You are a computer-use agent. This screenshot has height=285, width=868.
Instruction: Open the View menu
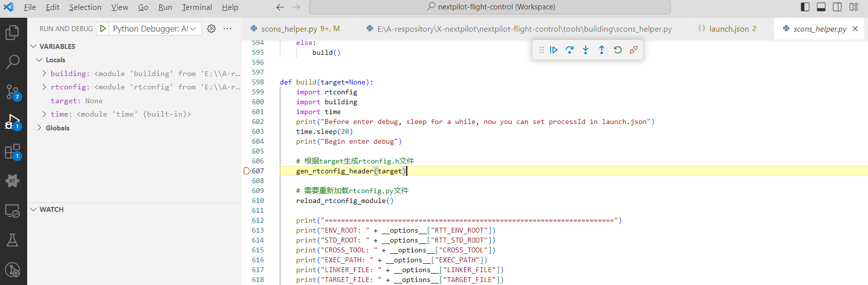coord(120,7)
